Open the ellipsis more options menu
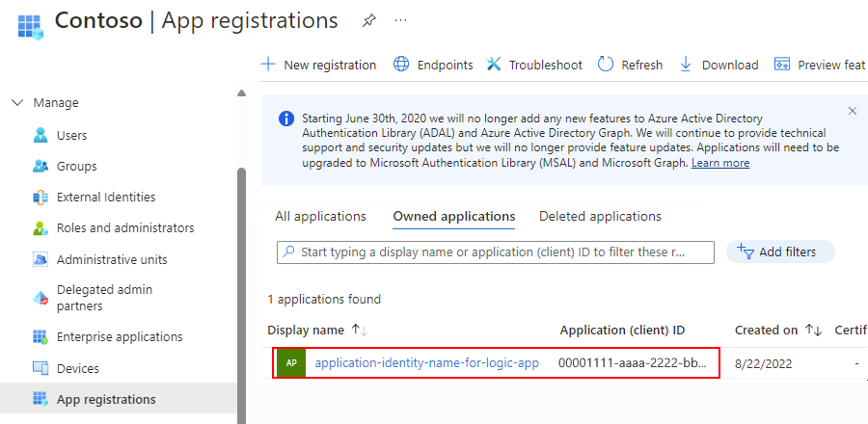This screenshot has height=424, width=868. click(x=400, y=20)
